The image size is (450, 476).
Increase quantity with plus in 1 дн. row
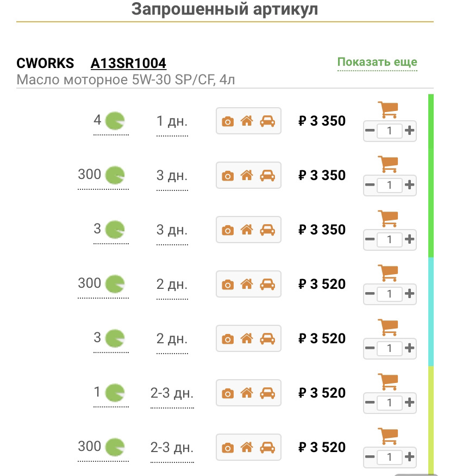pyautogui.click(x=410, y=131)
